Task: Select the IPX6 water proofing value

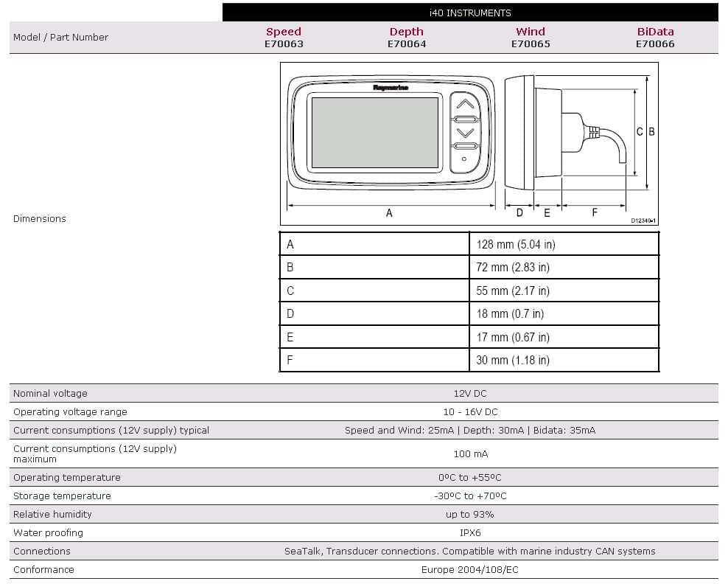Action: click(x=470, y=532)
